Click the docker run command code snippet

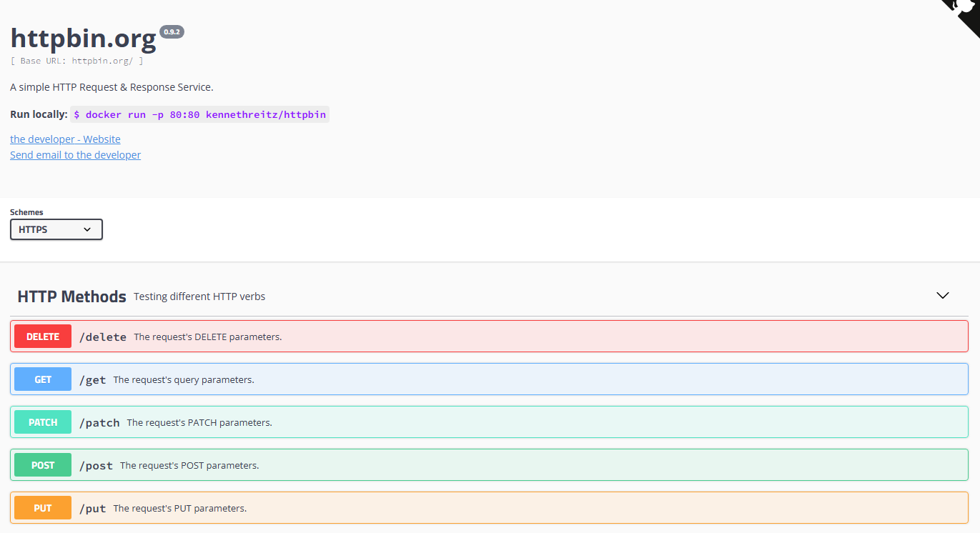click(200, 114)
